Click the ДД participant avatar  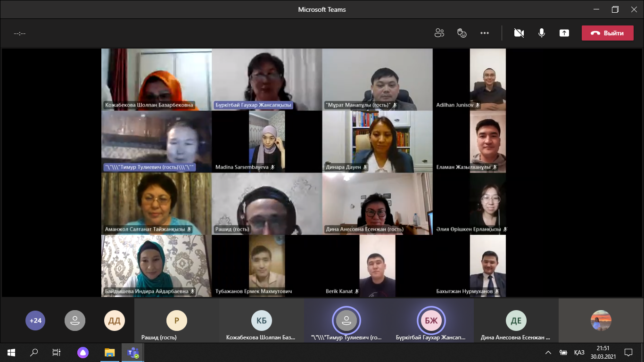[x=115, y=321]
